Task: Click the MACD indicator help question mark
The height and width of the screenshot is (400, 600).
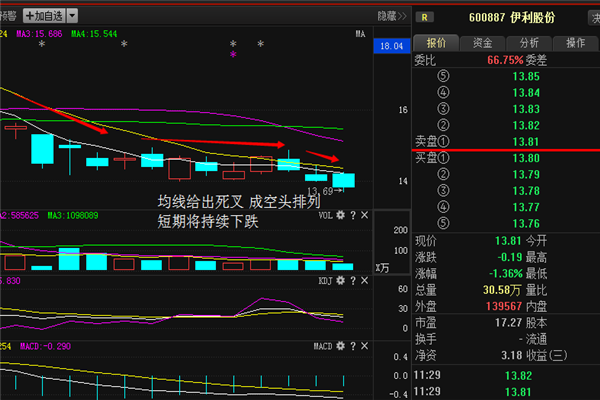Action: pos(352,346)
